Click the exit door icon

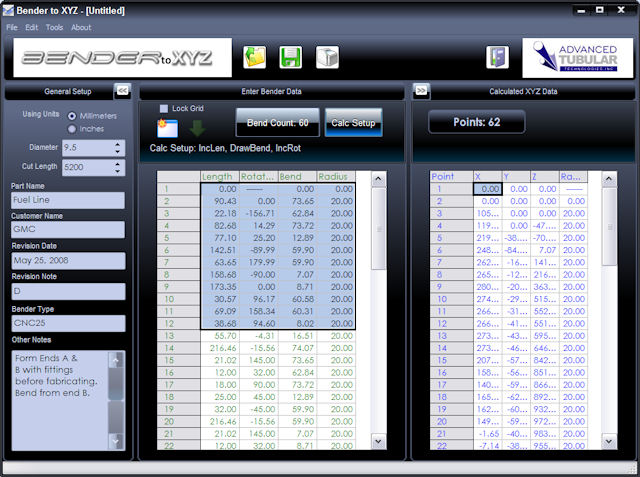coord(497,57)
